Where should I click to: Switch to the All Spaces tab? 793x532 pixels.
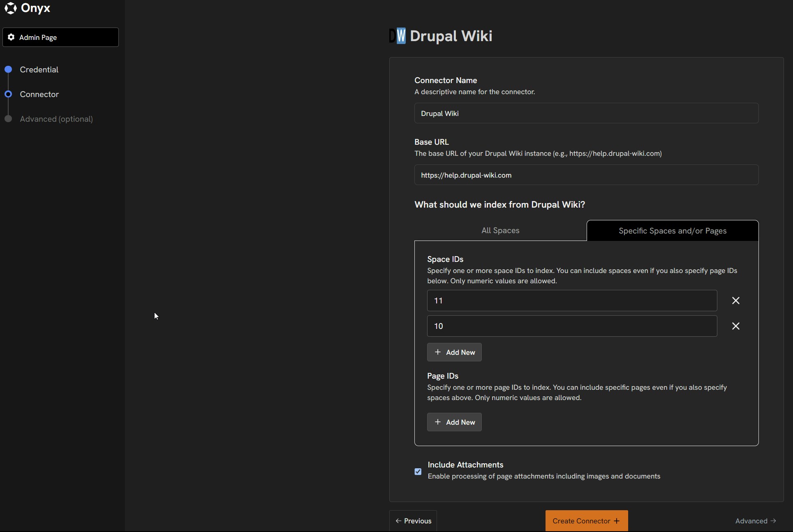click(499, 230)
